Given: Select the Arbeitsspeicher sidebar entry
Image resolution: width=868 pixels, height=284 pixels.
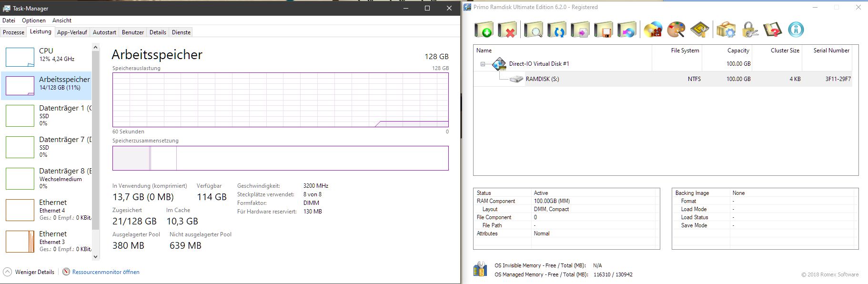Looking at the screenshot, I should (47, 85).
